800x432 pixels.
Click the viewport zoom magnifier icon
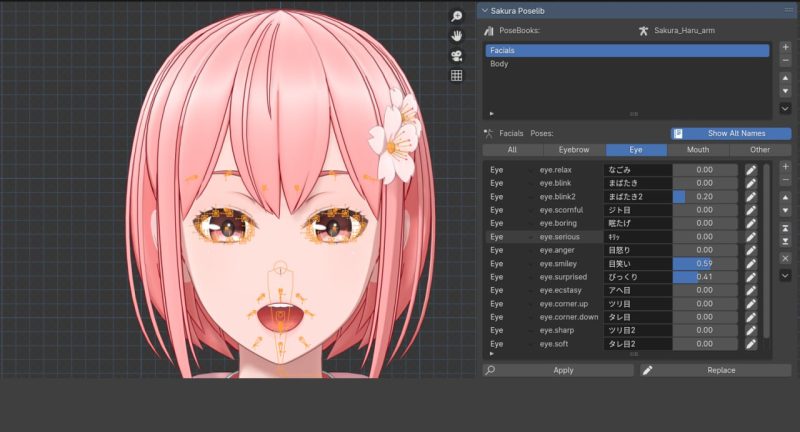456,16
